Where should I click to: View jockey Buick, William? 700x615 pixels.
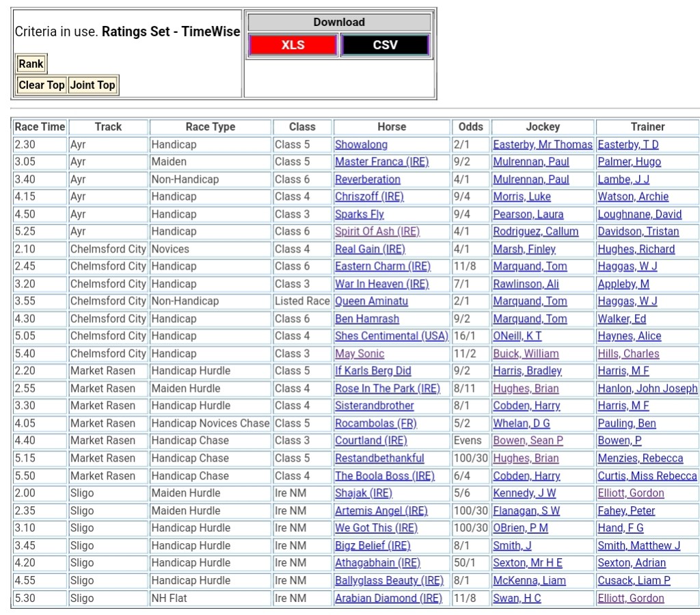(526, 354)
